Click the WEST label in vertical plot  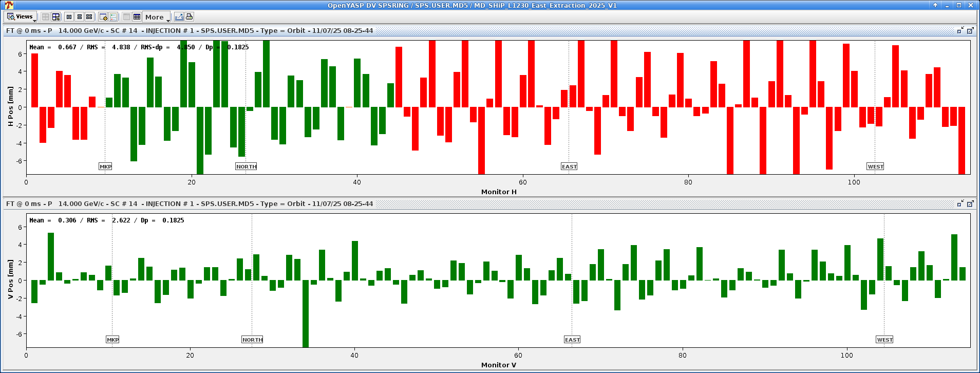884,340
